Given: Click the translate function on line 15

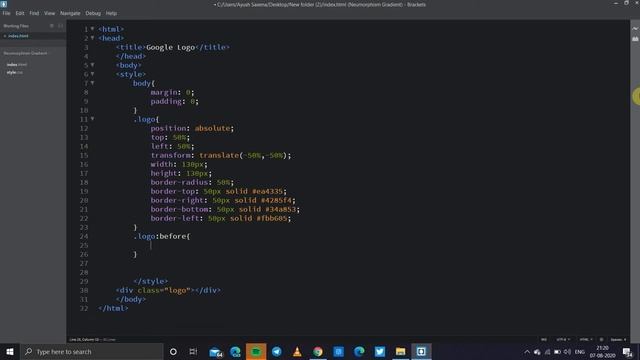Looking at the screenshot, I should tap(219, 156).
